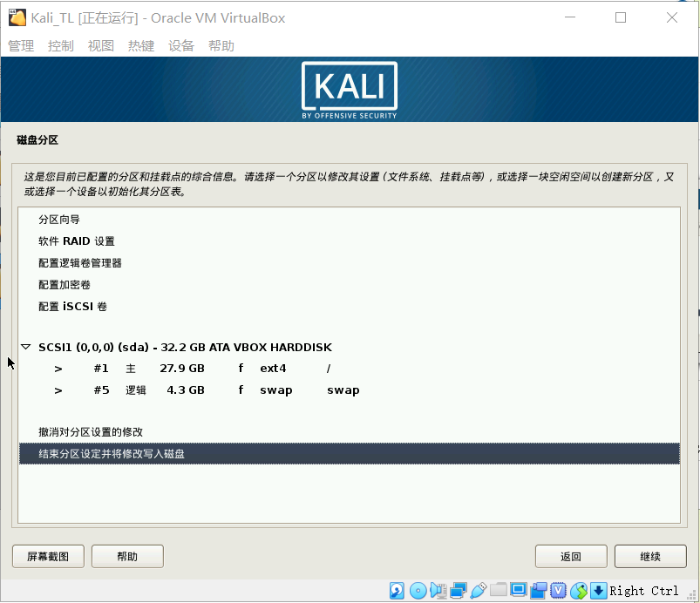This screenshot has width=700, height=603.
Task: Open the 控制 menu
Action: (x=61, y=45)
